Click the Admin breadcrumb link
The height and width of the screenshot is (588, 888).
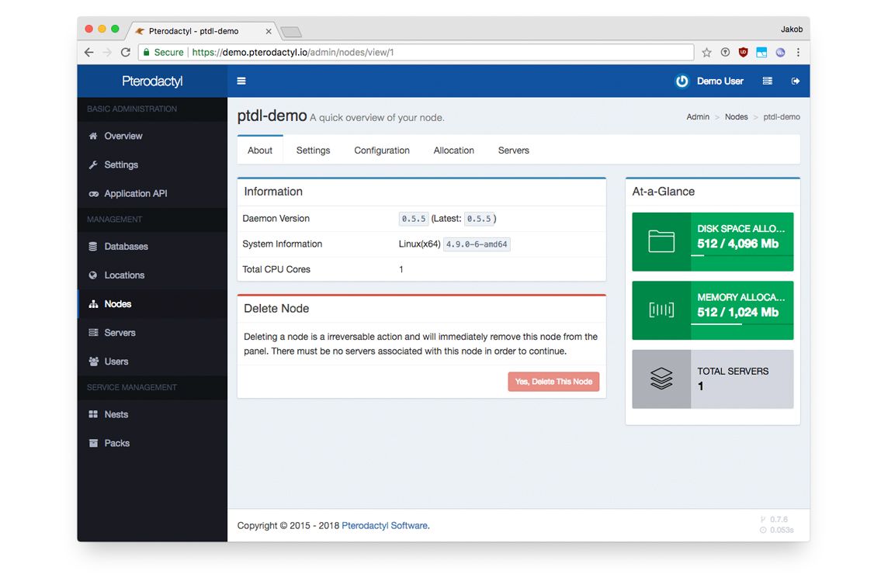coord(698,116)
